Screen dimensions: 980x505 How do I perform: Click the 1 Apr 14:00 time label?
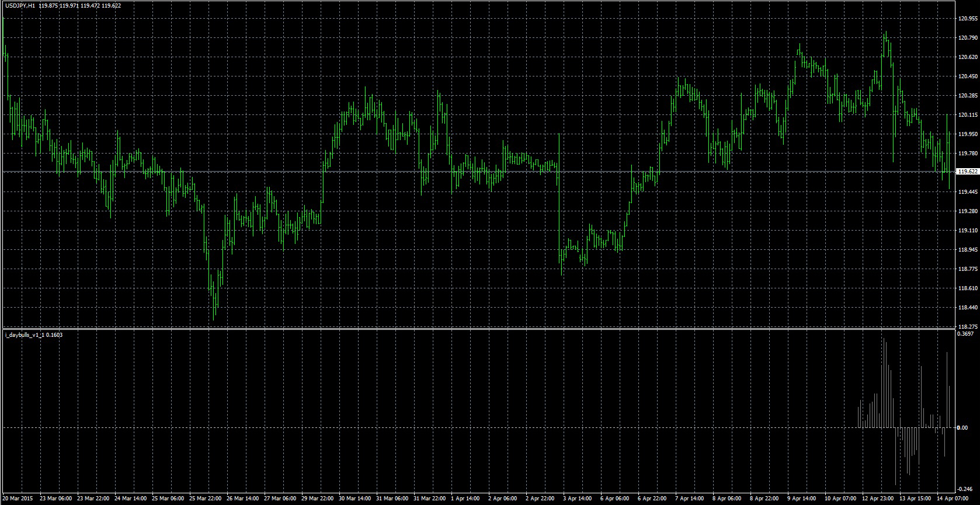pyautogui.click(x=465, y=499)
